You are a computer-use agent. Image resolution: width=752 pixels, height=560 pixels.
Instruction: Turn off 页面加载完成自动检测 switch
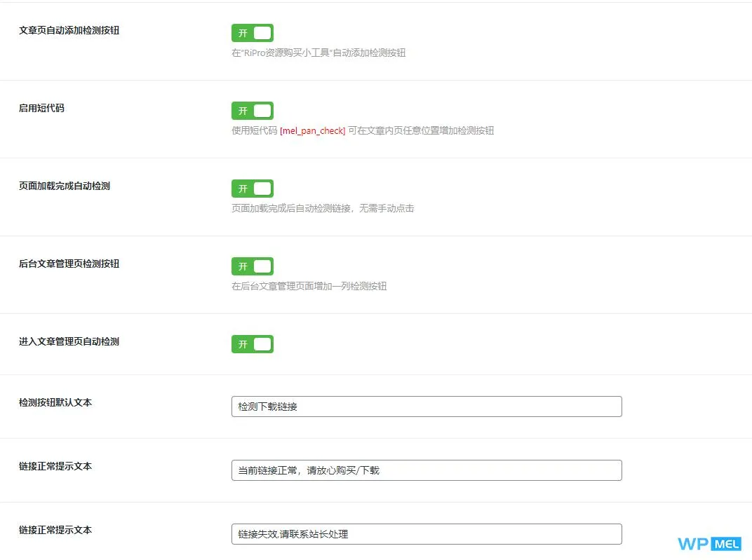(x=253, y=189)
